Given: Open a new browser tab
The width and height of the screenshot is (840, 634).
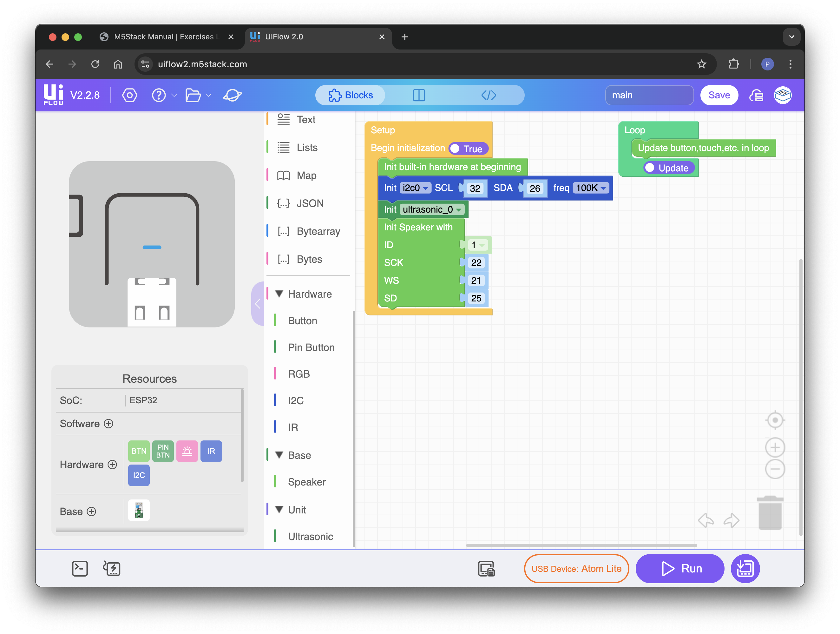Looking at the screenshot, I should point(404,37).
